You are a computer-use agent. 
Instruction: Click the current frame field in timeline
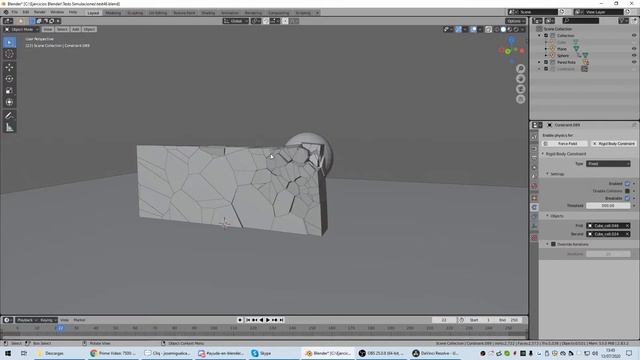444,320
